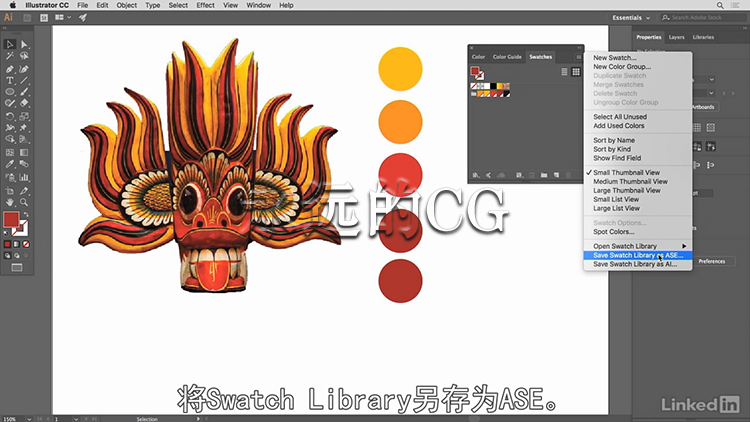
Task: Select the Shaper tool
Action: [x=10, y=103]
